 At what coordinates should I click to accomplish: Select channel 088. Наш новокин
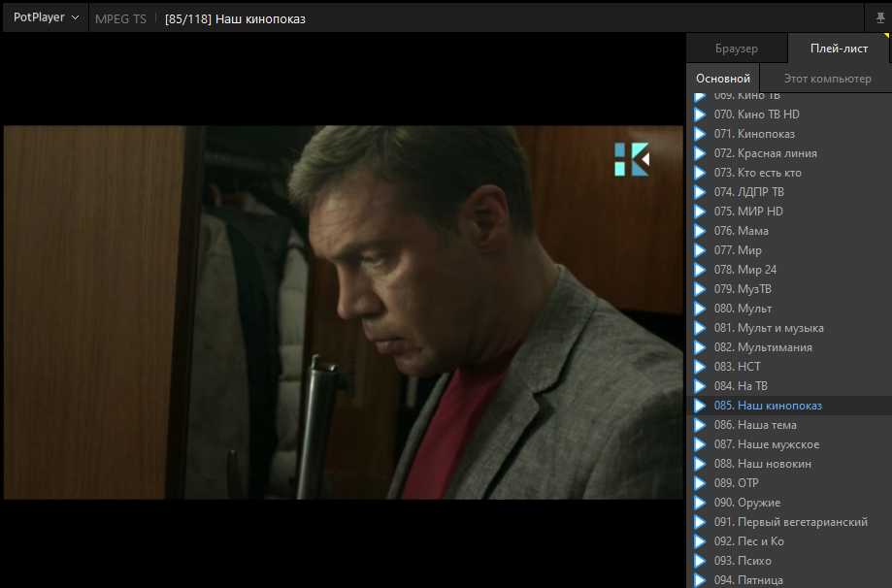[x=789, y=464]
